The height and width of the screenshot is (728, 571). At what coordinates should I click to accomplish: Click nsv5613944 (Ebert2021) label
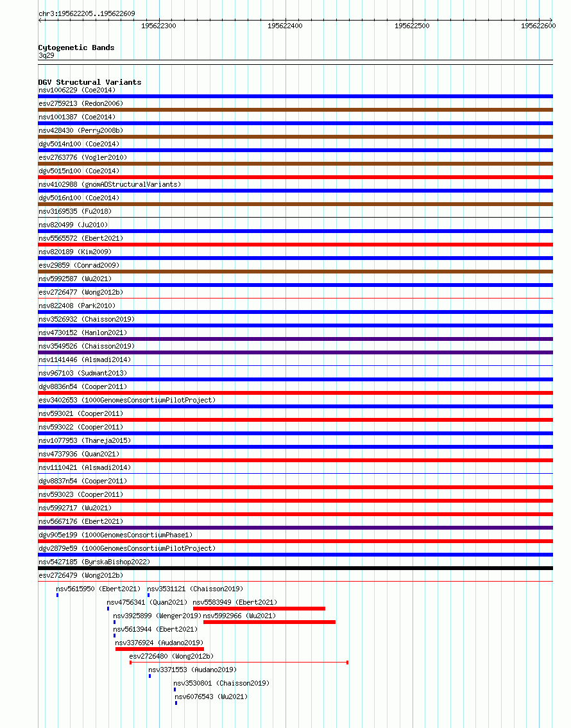coord(155,628)
